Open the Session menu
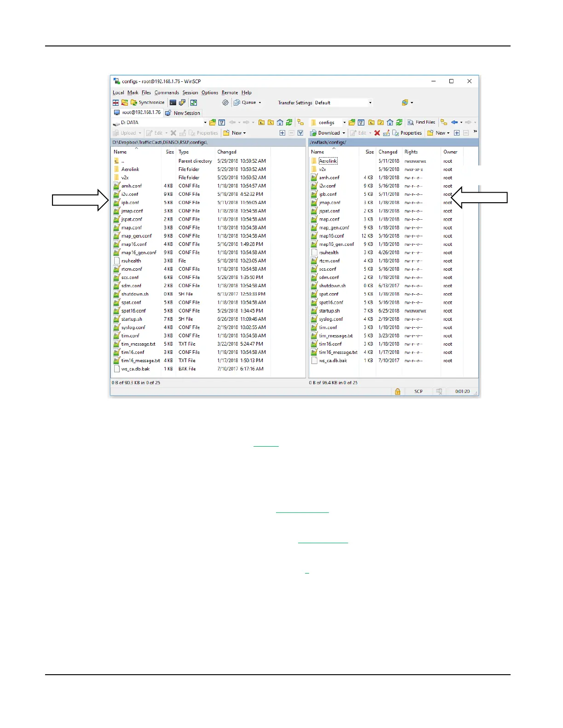 (x=190, y=92)
